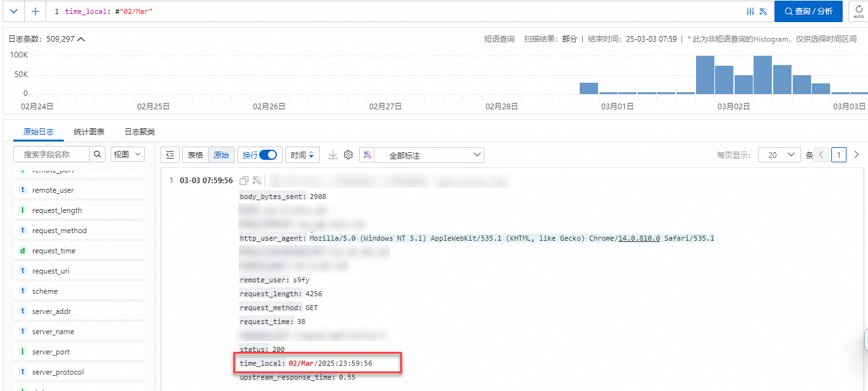Focus the 搜索字段名称 field search box
The height and width of the screenshot is (391, 868).
(52, 154)
